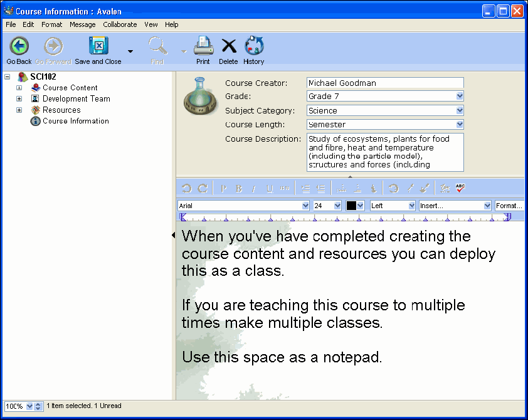Run the spell check icon
This screenshot has height=420, width=528.
click(460, 188)
